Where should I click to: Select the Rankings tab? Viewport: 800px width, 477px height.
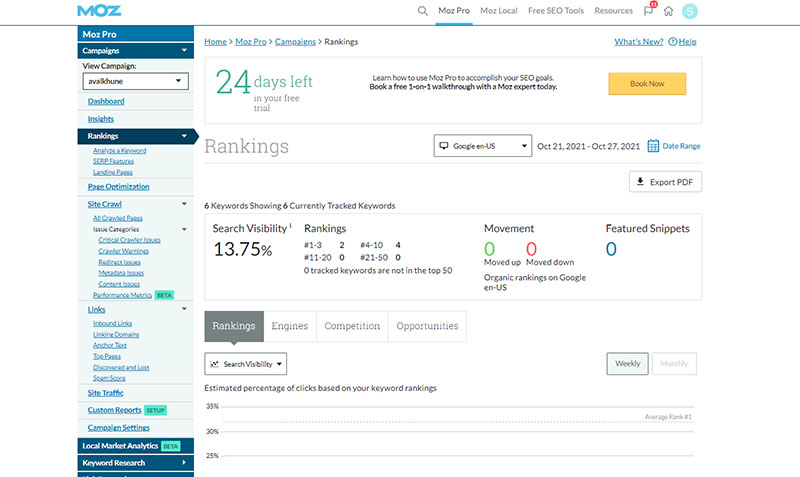point(234,326)
